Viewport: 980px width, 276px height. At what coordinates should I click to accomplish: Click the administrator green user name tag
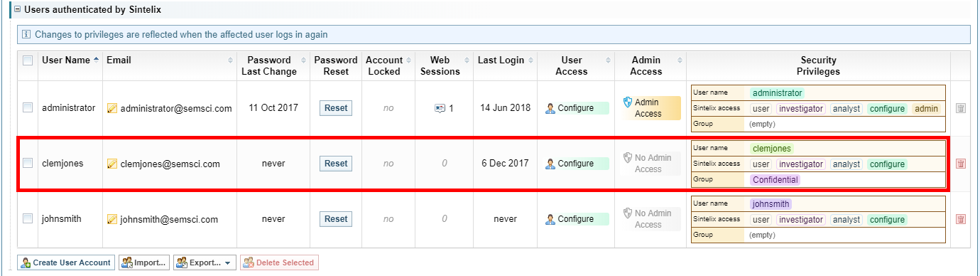(777, 93)
